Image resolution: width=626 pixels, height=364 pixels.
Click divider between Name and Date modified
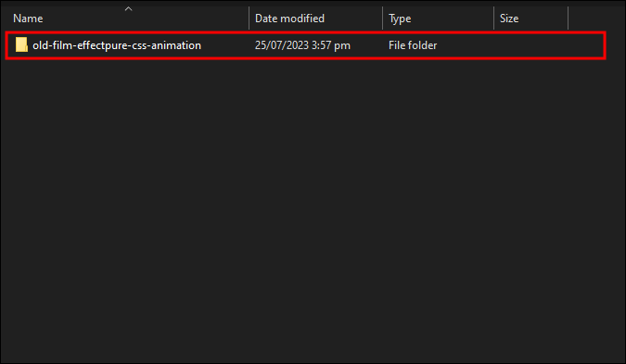249,19
